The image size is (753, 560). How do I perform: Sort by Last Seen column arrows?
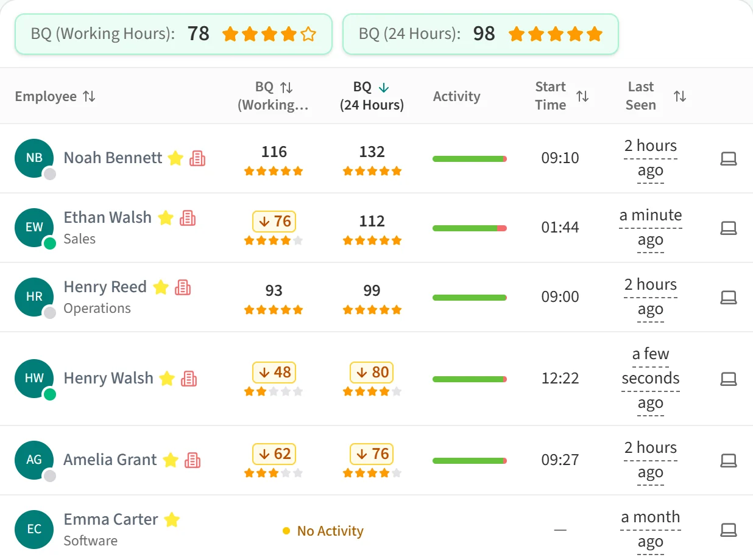(680, 96)
